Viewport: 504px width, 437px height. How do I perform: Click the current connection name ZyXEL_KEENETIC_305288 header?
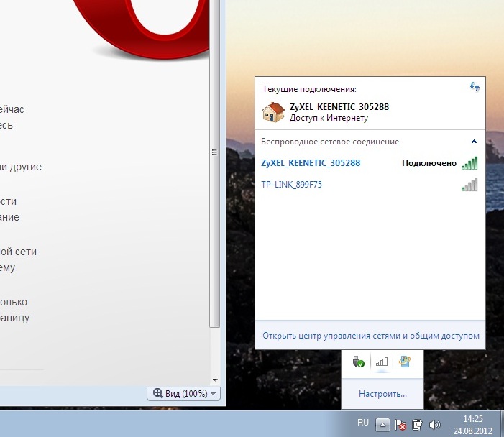[339, 107]
